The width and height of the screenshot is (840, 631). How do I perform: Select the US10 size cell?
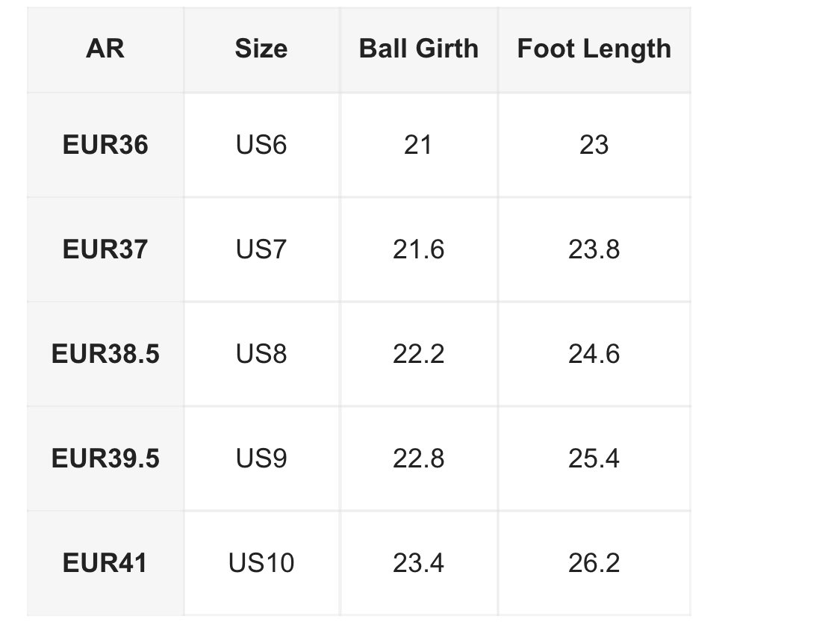pos(261,563)
